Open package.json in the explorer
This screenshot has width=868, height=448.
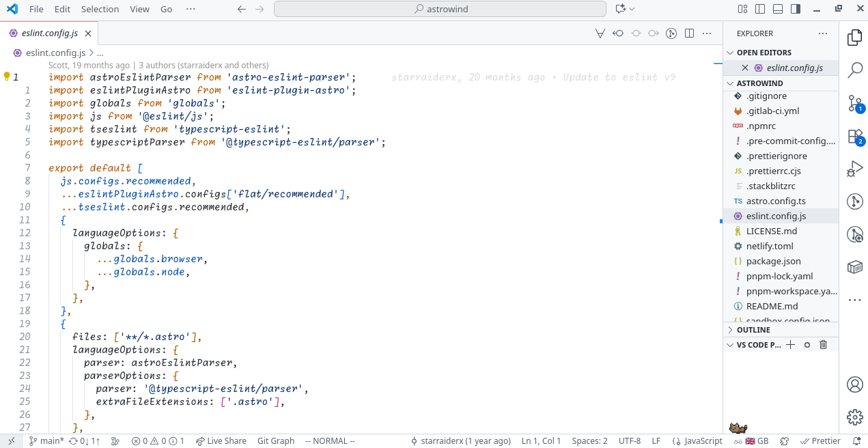coord(781,261)
